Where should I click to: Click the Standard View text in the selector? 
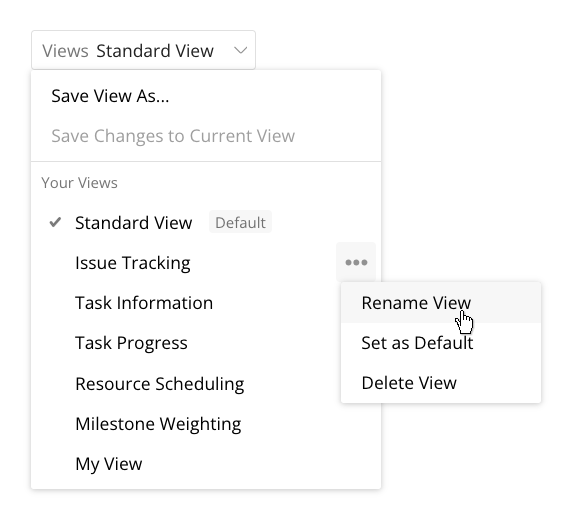(155, 51)
